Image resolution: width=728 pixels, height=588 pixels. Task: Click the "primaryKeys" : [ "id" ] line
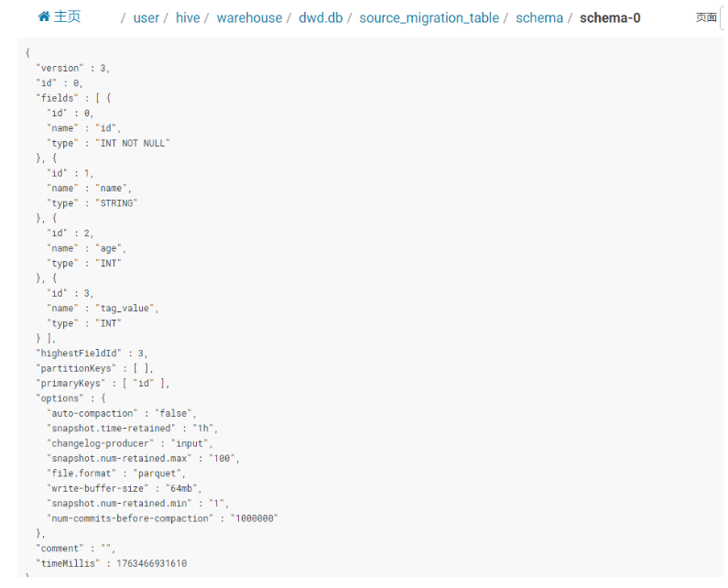(x=103, y=383)
